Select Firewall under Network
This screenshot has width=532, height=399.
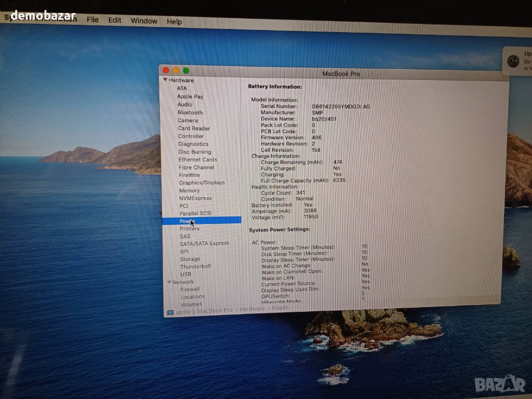click(x=190, y=289)
